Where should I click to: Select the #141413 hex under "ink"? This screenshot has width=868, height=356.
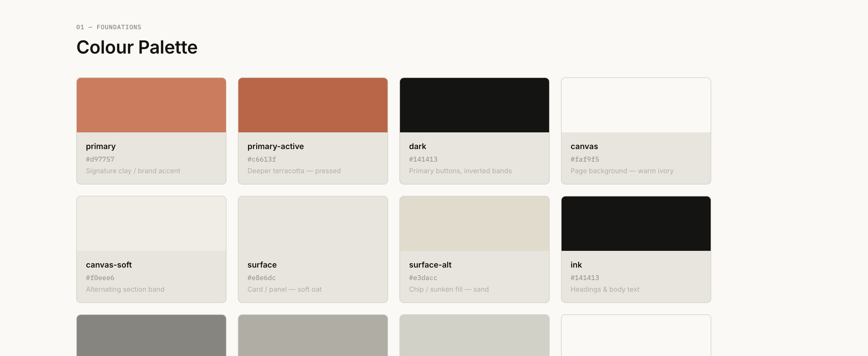585,278
